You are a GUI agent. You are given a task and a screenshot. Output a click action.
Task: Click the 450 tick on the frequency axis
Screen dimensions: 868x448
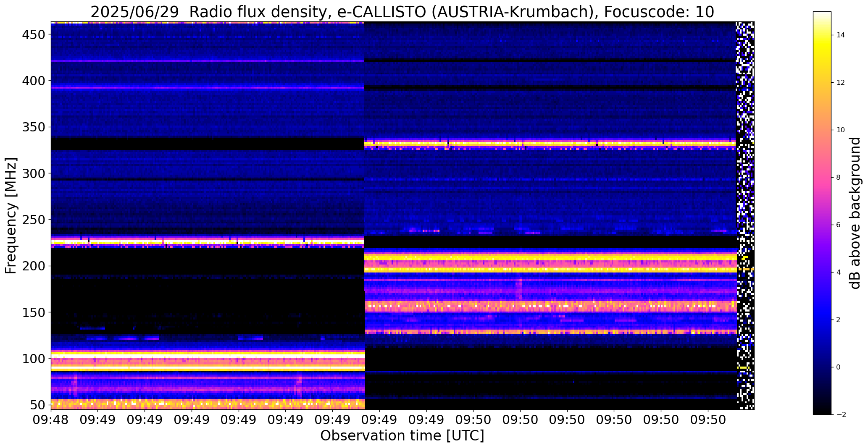pos(34,34)
